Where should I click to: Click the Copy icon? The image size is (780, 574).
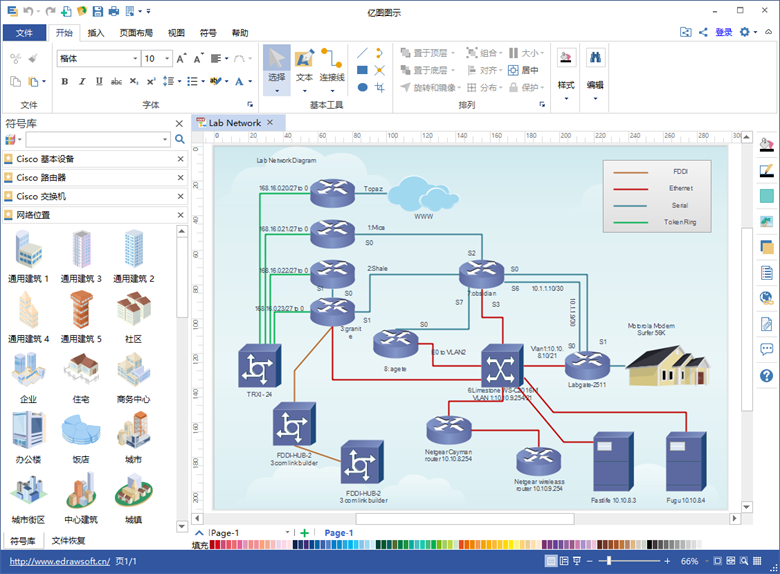[x=15, y=81]
